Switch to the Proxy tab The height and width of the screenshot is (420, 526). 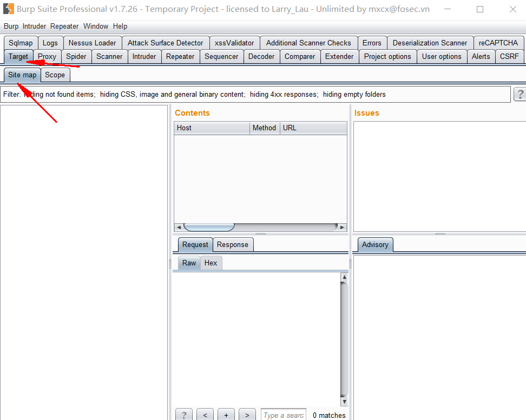(47, 56)
